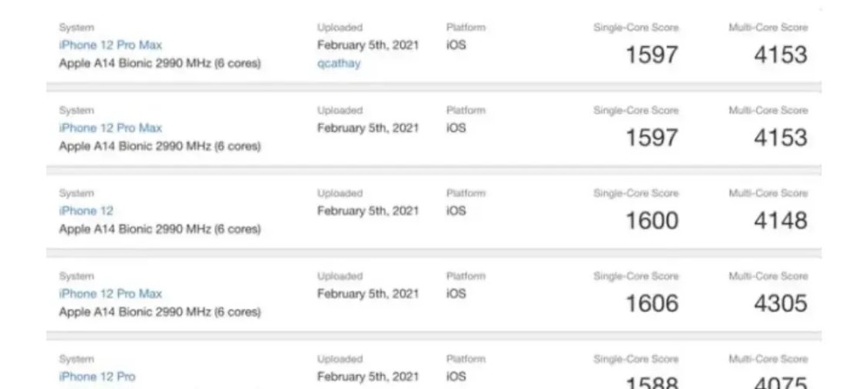The height and width of the screenshot is (389, 868).
Task: Open iPhone 12 Pro Max result scoring 4305
Action: click(111, 293)
